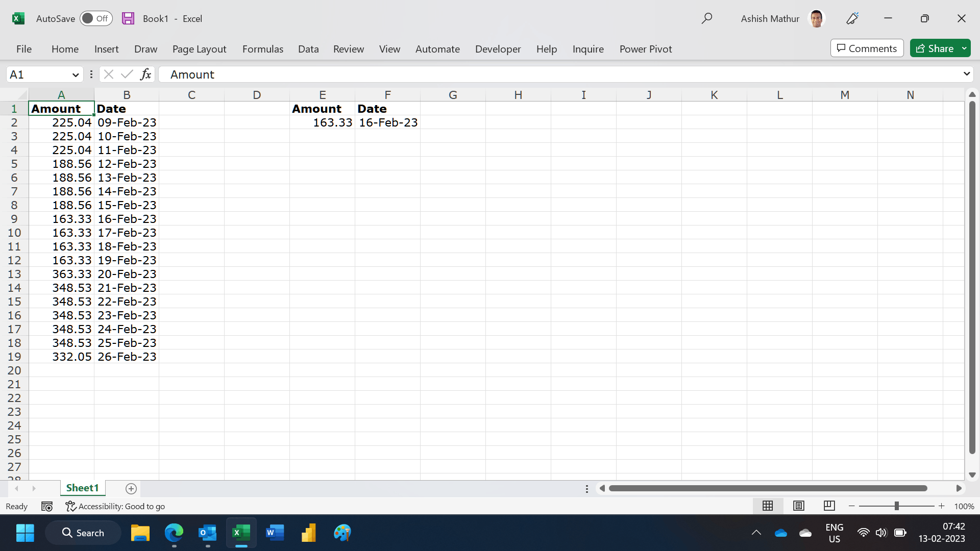Click the 100% zoom level
Viewport: 980px width, 551px height.
[964, 507]
